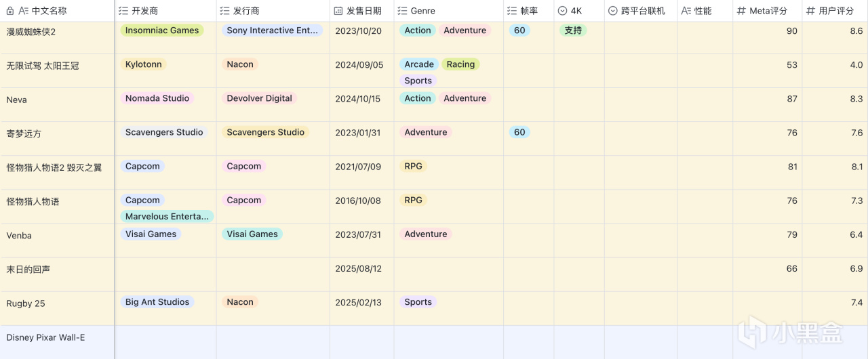Screen dimensions: 868x359
Task: Click Scavengers Studio in the 开发商 column
Action: 164,132
